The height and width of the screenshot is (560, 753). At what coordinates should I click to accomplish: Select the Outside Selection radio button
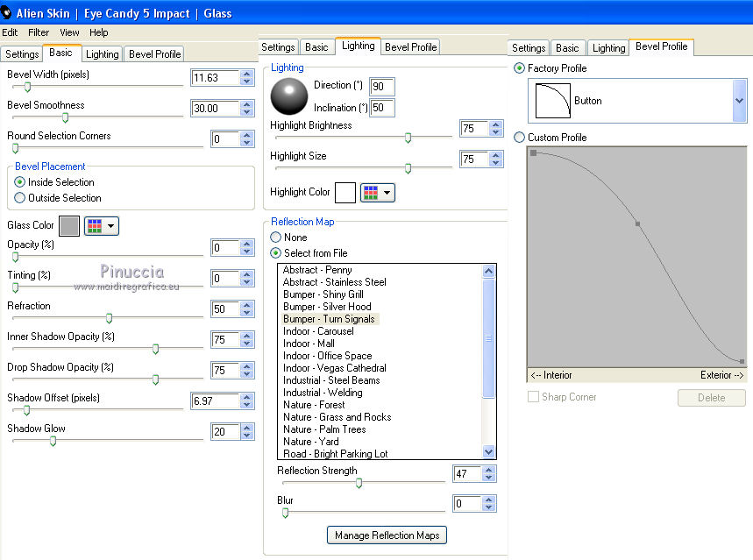[x=20, y=198]
